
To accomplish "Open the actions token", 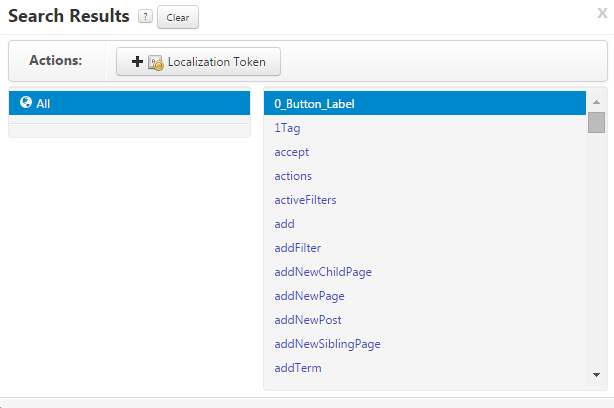I will [x=293, y=176].
